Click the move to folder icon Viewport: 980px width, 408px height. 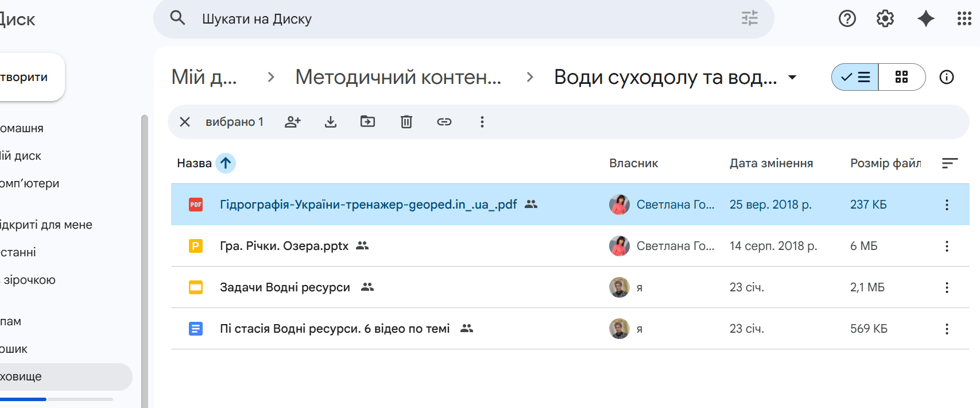tap(367, 122)
